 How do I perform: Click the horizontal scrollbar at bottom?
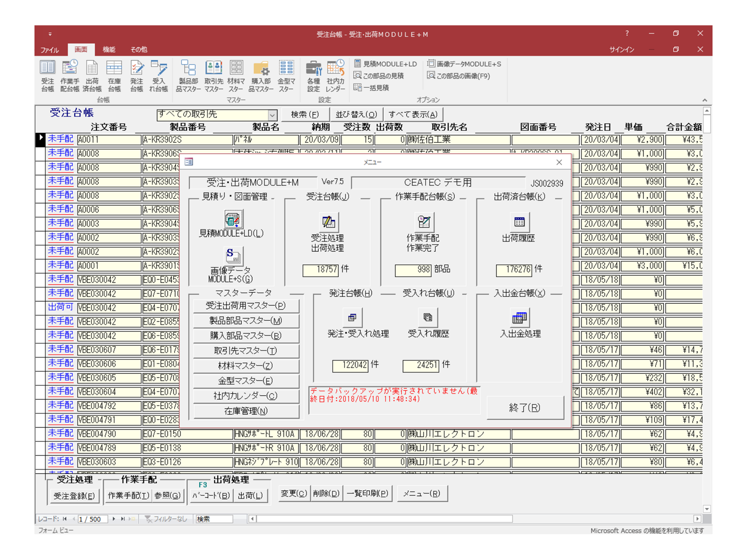[x=385, y=519]
